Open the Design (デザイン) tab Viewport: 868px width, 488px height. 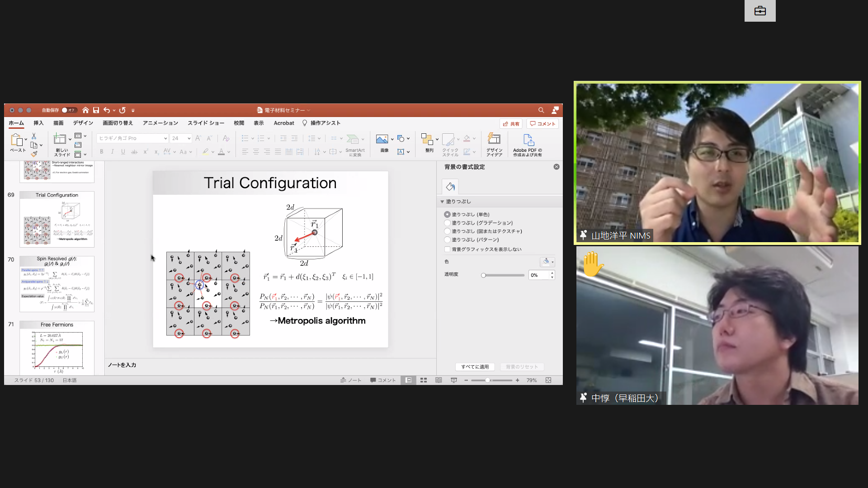(83, 123)
